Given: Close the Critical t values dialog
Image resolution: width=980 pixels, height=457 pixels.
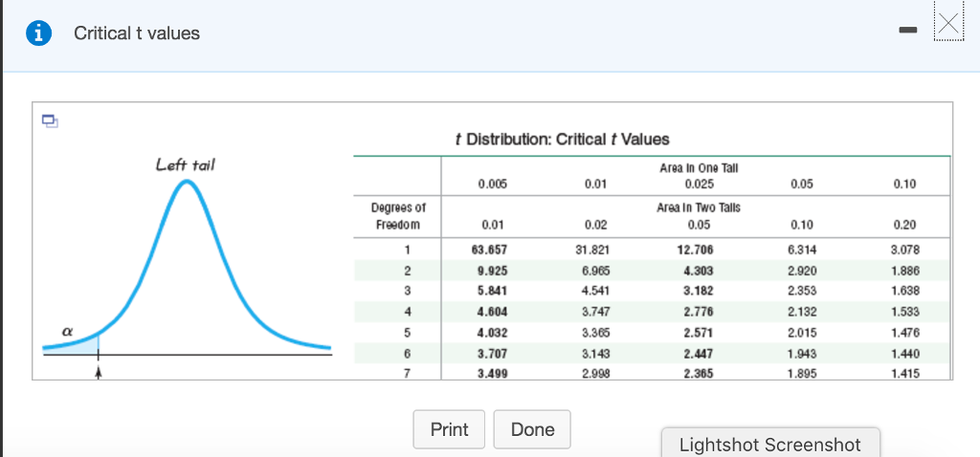Looking at the screenshot, I should tap(948, 25).
